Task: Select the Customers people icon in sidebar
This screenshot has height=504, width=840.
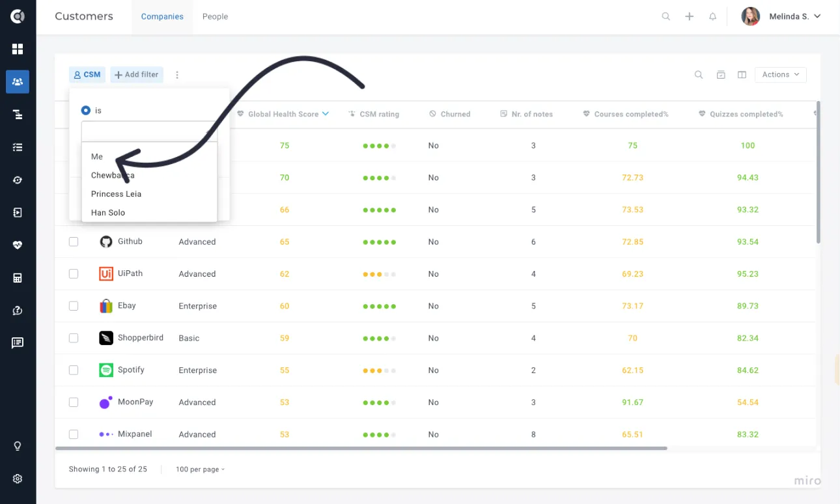Action: (18, 82)
